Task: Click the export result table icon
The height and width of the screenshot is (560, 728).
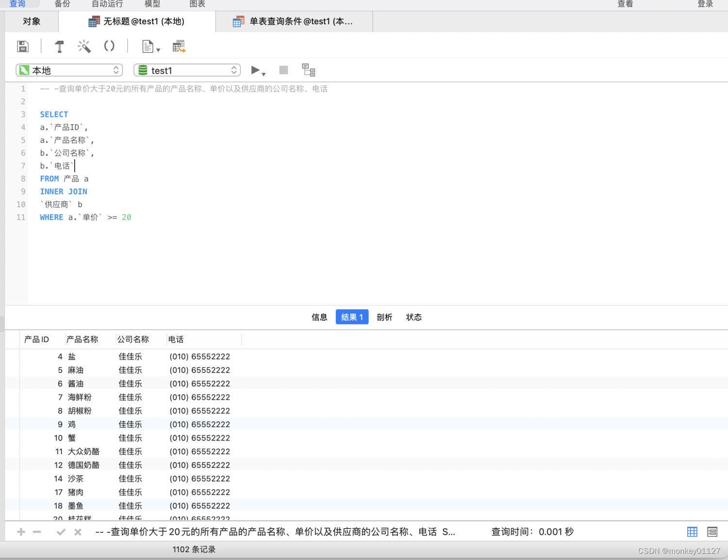Action: pos(179,47)
